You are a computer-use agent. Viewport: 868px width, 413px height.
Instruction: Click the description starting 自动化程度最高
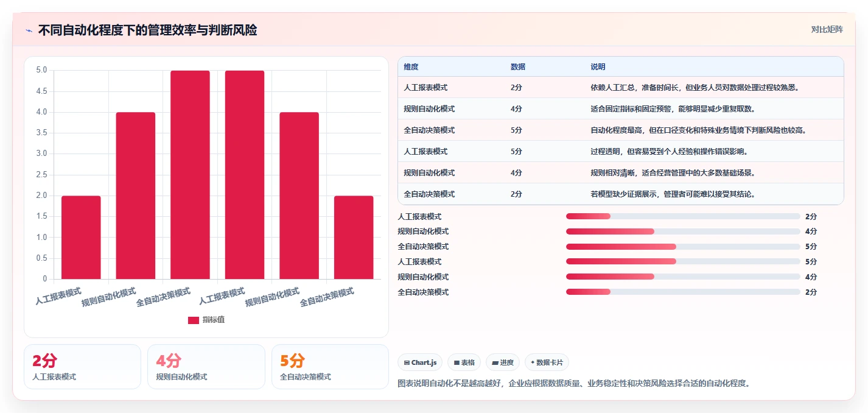(x=698, y=130)
